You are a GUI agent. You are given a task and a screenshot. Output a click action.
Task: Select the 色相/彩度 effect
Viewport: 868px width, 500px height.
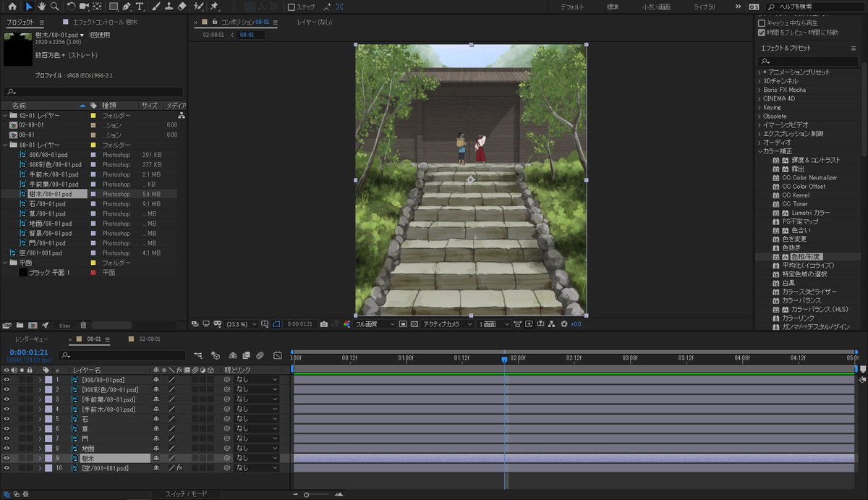807,257
